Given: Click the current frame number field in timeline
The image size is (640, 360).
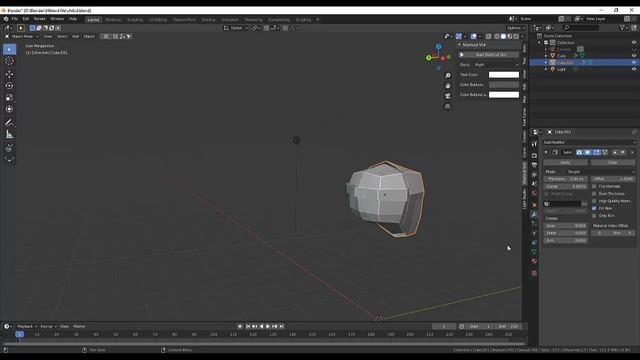Looking at the screenshot, I should pyautogui.click(x=444, y=327).
